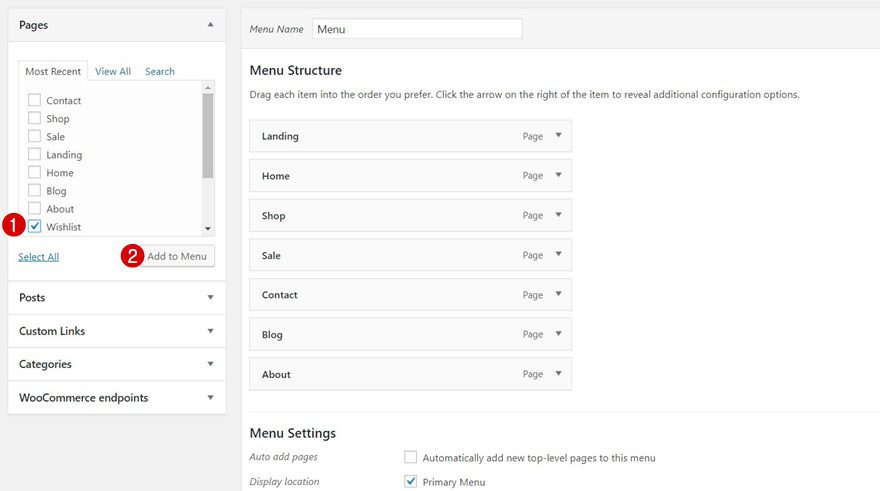Open Landing menu item options arrow

[558, 136]
